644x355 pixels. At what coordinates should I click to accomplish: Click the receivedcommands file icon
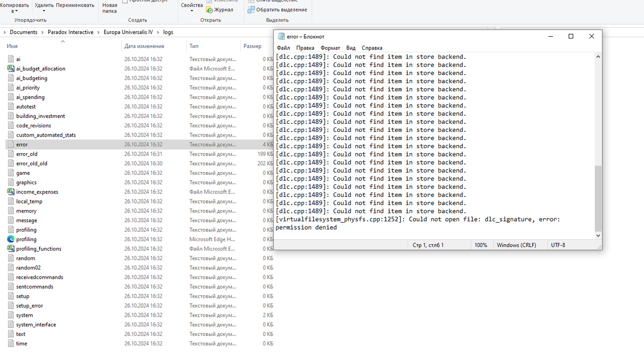[x=11, y=277]
